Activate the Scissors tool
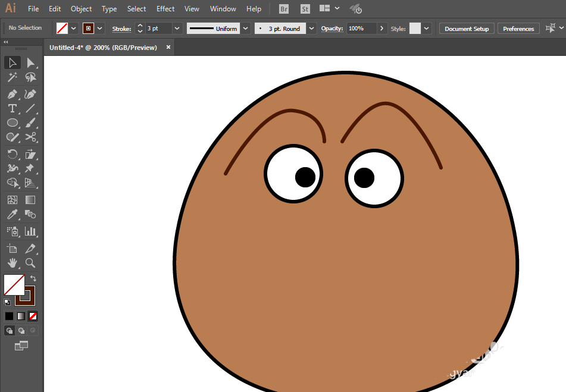Image resolution: width=566 pixels, height=392 pixels. point(31,137)
